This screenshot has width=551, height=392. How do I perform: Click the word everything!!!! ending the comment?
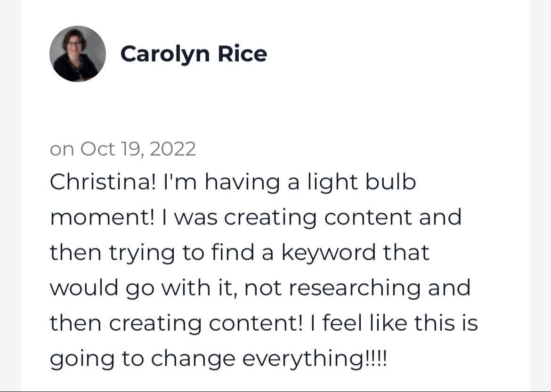tap(315, 359)
